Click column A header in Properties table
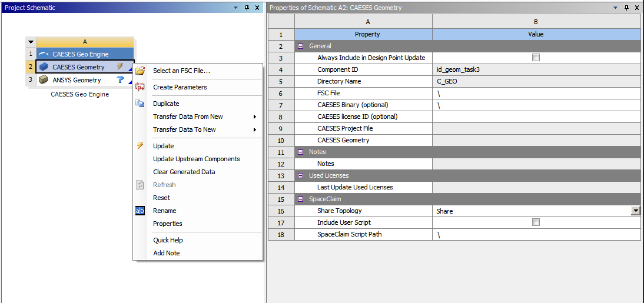The image size is (644, 303). point(363,22)
